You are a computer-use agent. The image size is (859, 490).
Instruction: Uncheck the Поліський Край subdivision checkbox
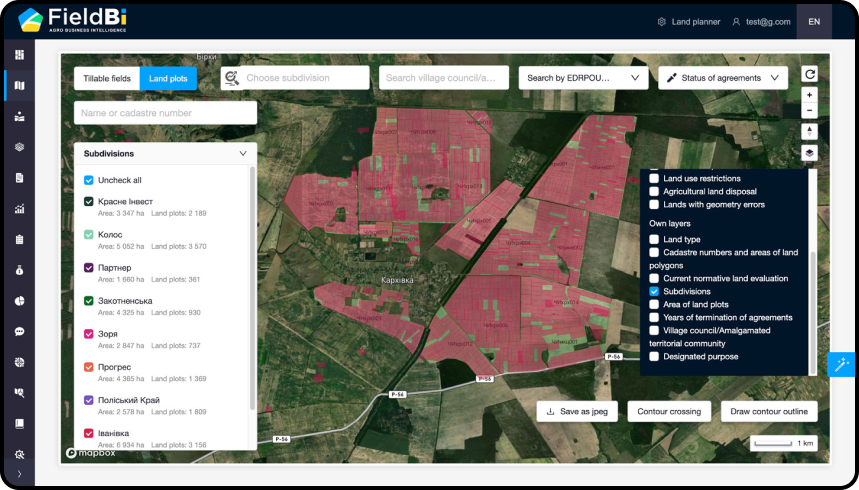click(89, 400)
